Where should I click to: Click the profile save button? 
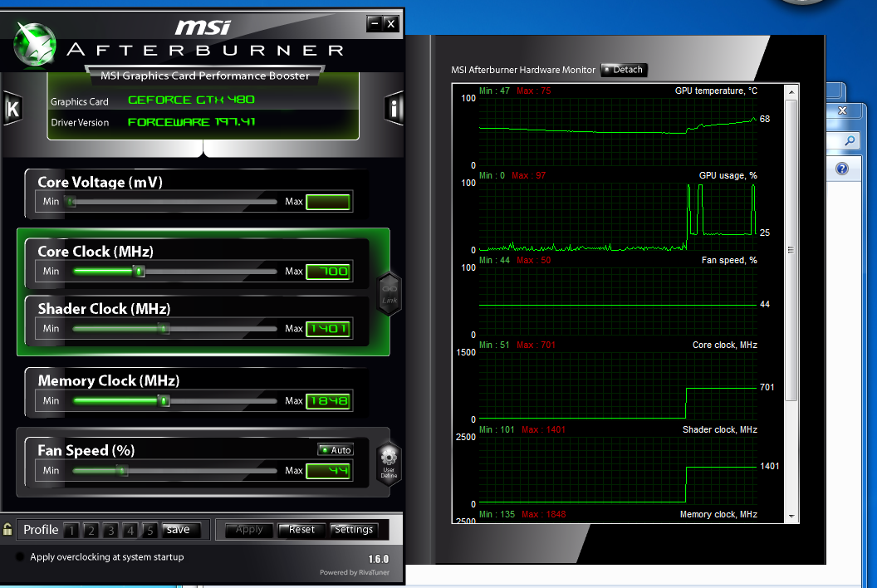coord(181,530)
